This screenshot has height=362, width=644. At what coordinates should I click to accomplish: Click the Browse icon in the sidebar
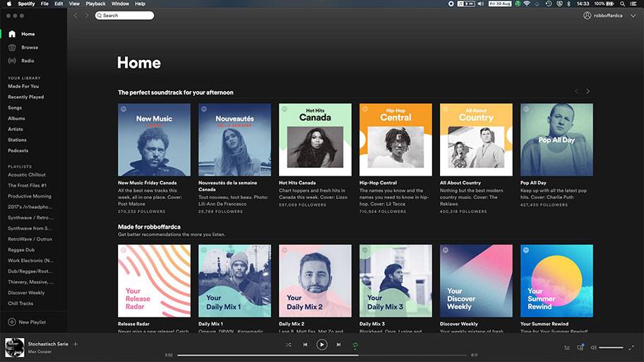12,47
